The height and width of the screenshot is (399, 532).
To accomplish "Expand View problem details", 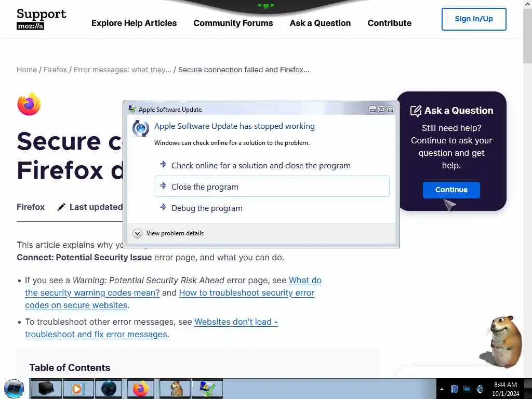I will [x=168, y=233].
